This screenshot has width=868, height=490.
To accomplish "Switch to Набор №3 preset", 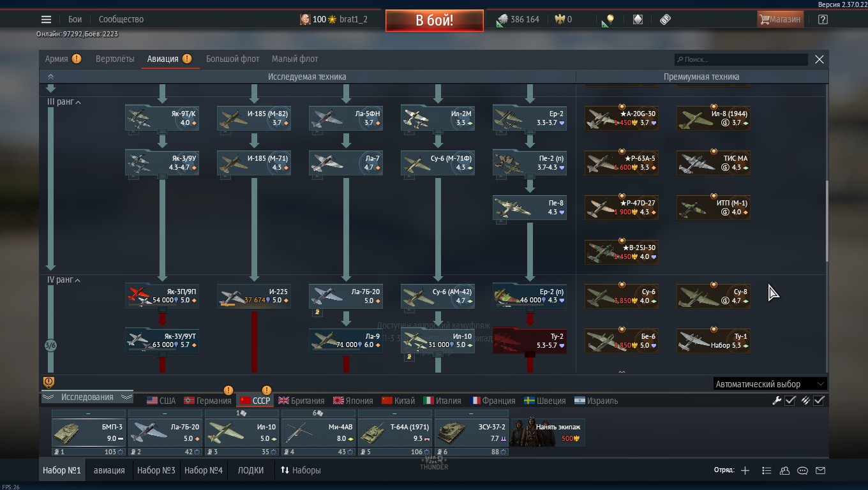I will tap(156, 470).
